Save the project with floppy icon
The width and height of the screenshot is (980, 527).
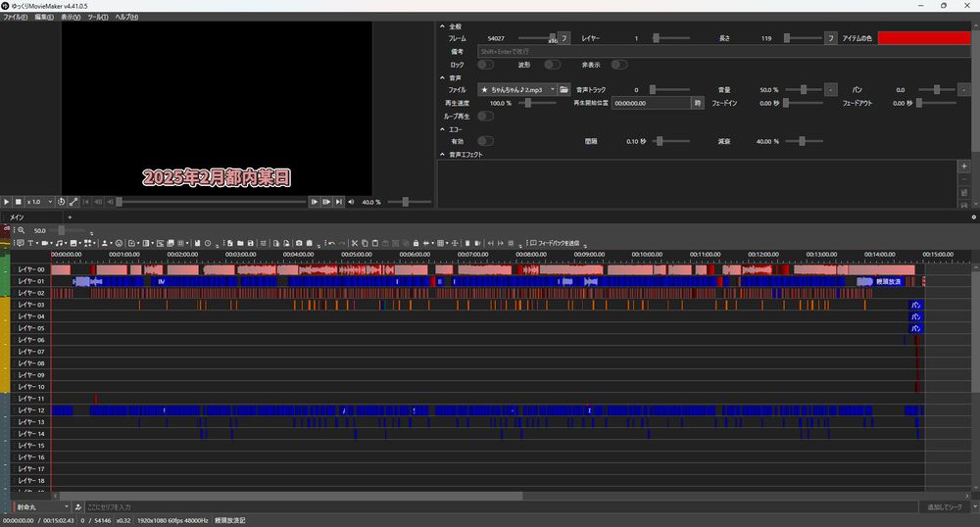(251, 243)
